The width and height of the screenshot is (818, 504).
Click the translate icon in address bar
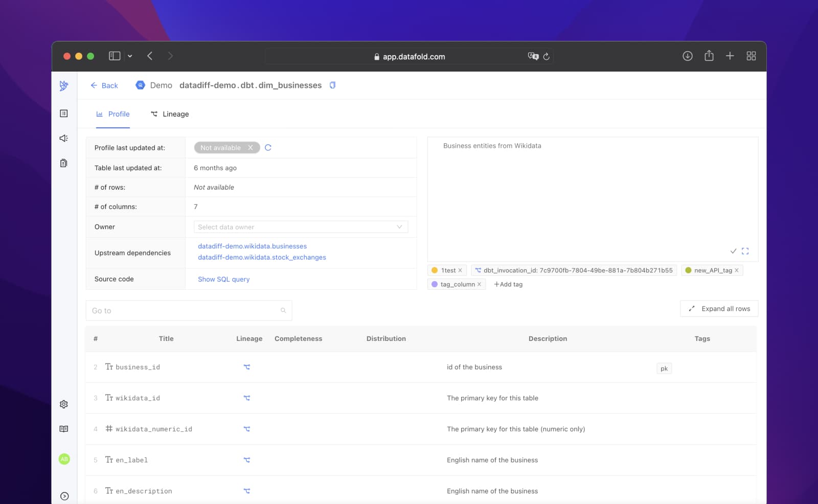pyautogui.click(x=533, y=56)
